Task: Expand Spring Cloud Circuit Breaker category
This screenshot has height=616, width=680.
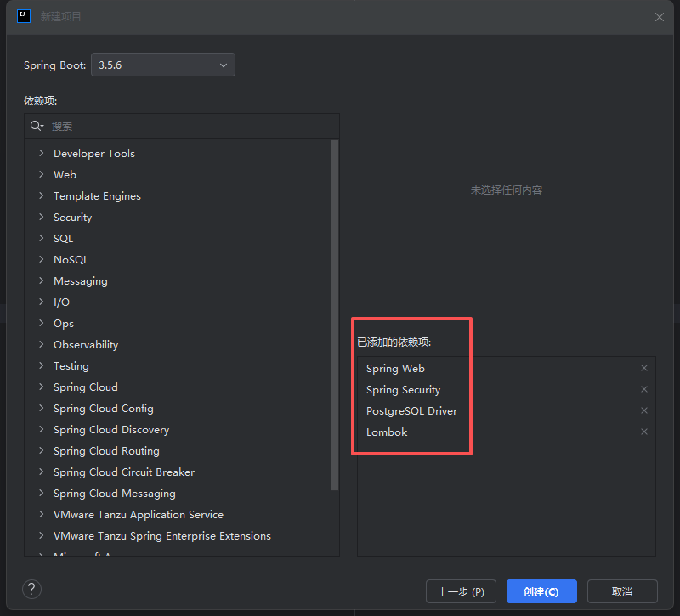Action: [41, 472]
